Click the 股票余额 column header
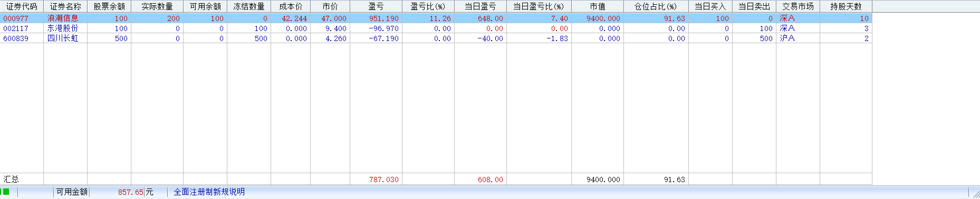 109,6
